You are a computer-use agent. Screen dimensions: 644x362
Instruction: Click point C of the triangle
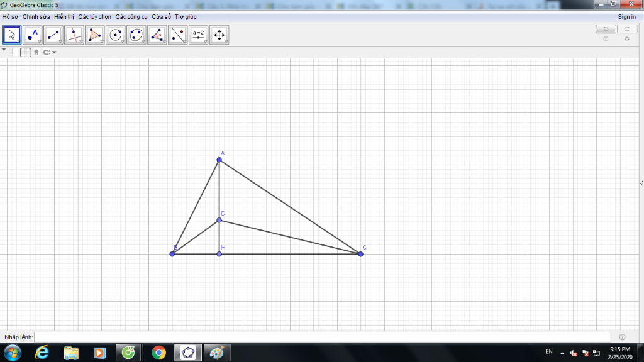[x=360, y=254]
